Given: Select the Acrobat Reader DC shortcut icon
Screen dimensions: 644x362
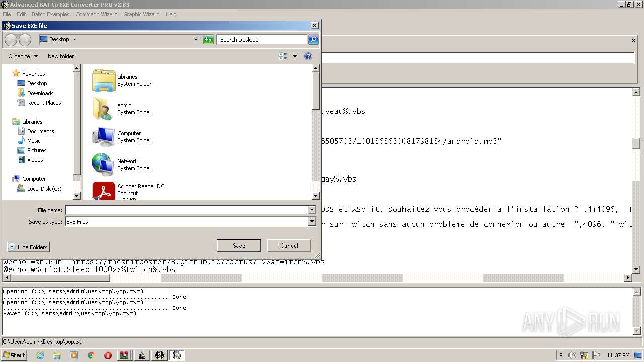Looking at the screenshot, I should click(x=104, y=191).
